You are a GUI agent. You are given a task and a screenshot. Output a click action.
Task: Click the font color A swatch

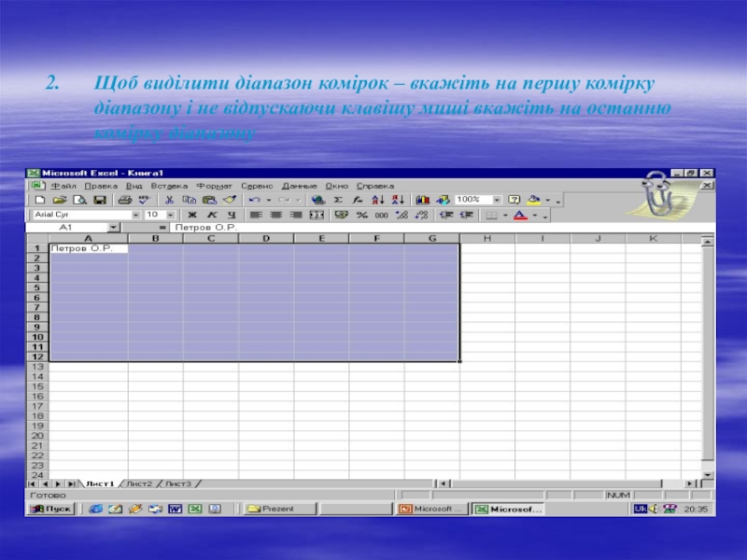coord(519,214)
